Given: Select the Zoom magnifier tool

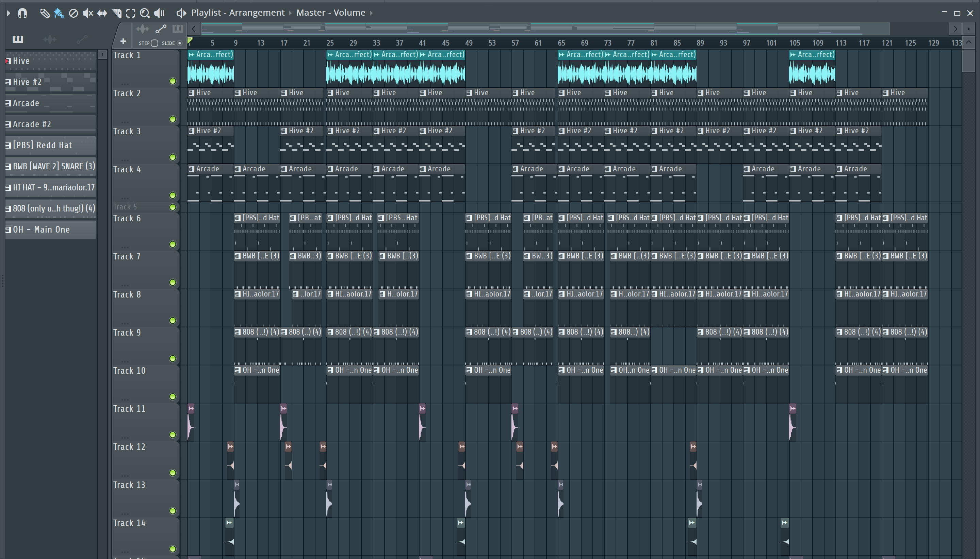Looking at the screenshot, I should click(145, 14).
